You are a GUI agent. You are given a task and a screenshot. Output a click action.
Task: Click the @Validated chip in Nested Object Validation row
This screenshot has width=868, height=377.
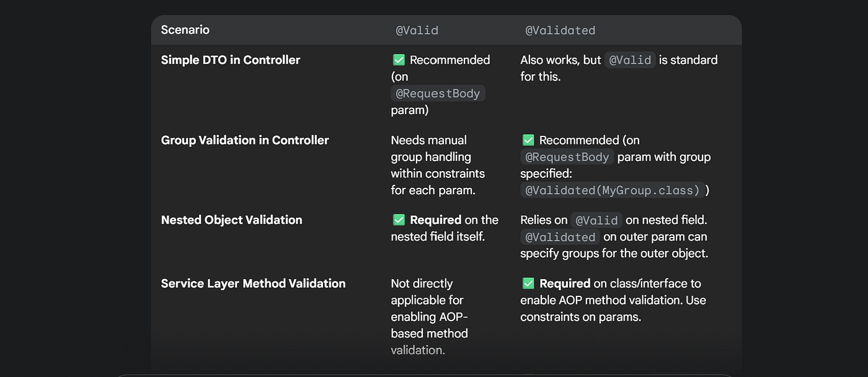pyautogui.click(x=560, y=237)
